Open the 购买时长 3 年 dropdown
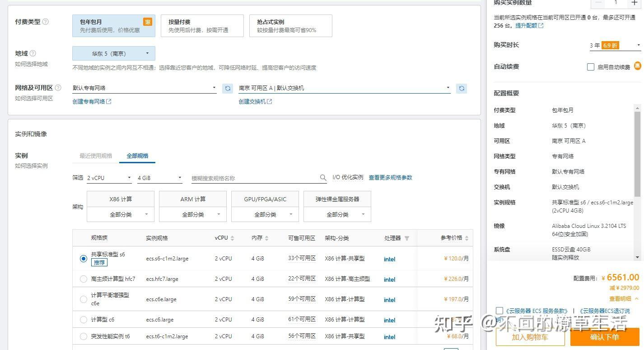This screenshot has width=644, height=350. pos(615,45)
